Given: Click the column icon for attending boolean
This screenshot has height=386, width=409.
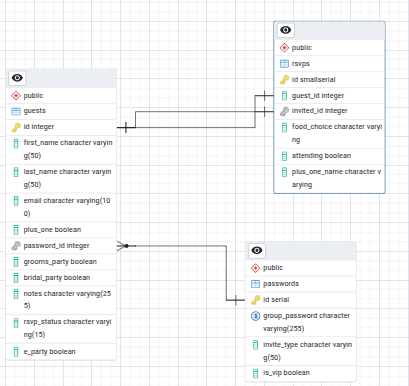Looking at the screenshot, I should pos(284,156).
